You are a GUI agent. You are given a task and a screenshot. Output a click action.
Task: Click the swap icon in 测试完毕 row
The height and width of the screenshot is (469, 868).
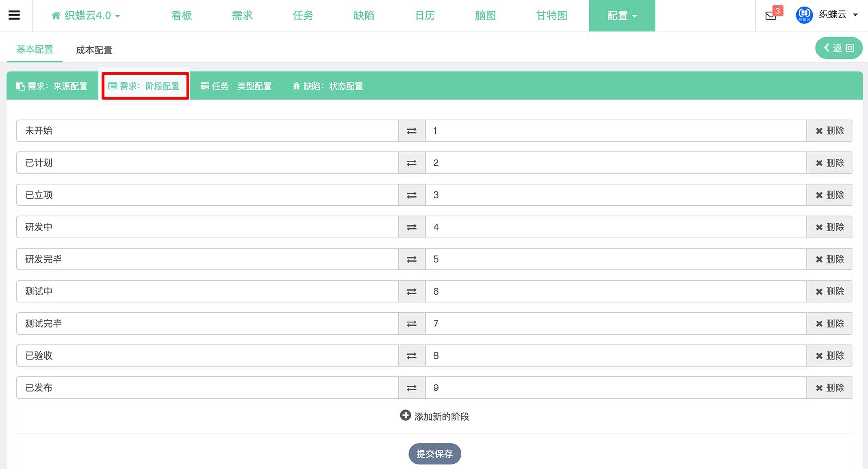coord(412,323)
